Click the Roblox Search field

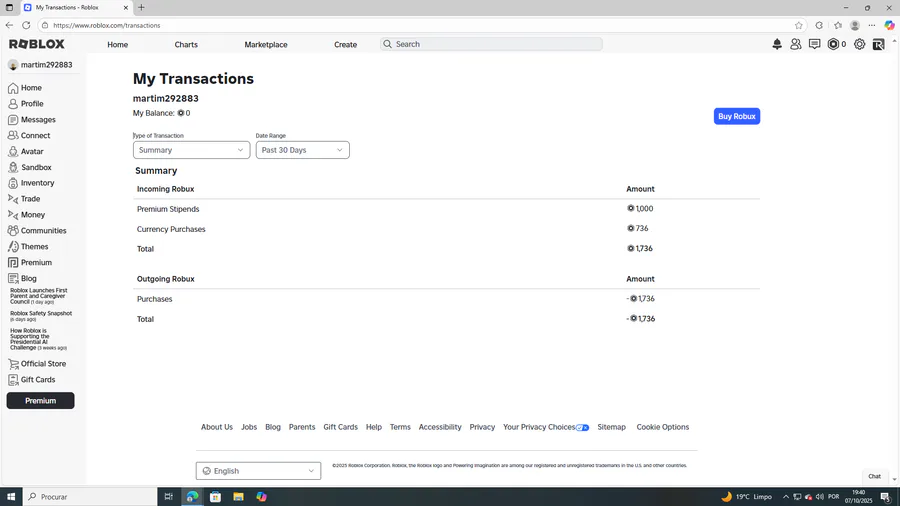tap(491, 44)
